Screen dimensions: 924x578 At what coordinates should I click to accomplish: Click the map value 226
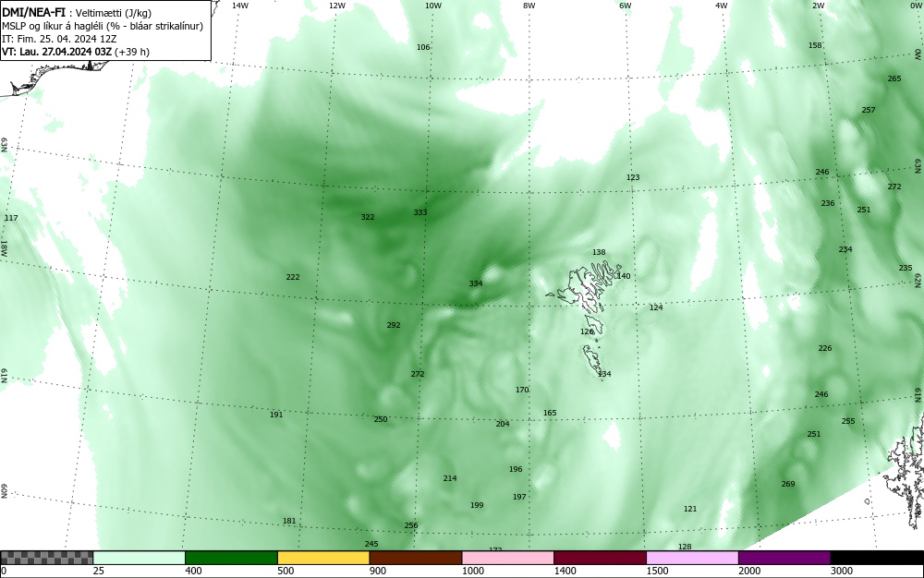(825, 348)
